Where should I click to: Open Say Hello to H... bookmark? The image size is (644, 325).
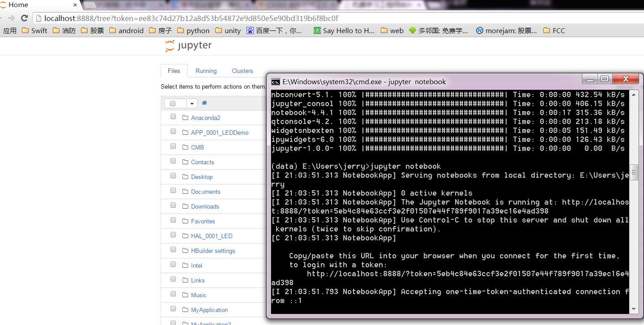click(344, 30)
